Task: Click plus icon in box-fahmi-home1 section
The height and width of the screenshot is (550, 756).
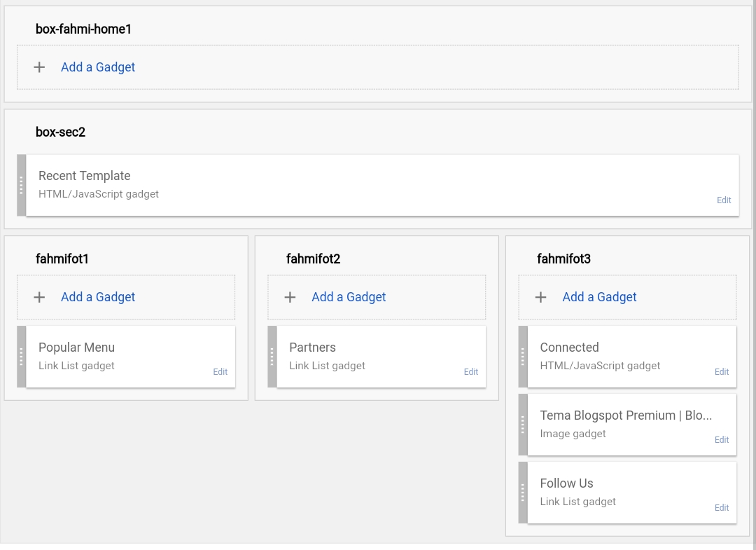Action: (39, 67)
